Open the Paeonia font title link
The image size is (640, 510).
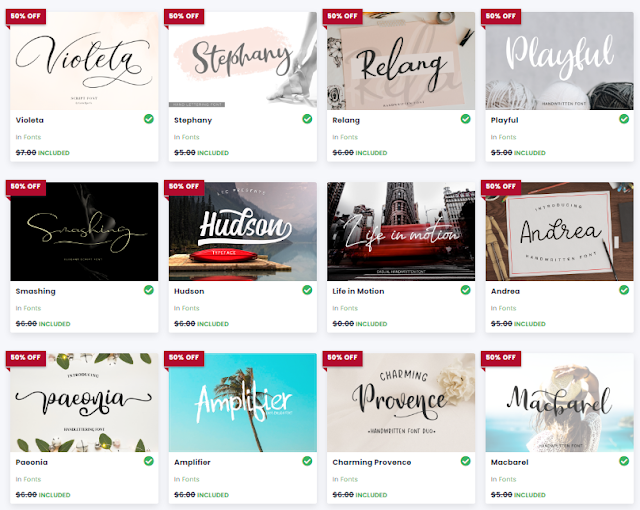[31, 462]
